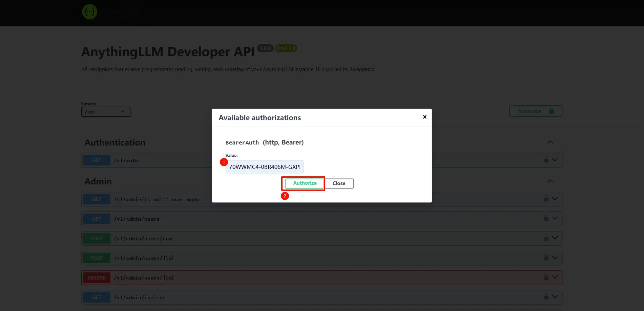Click the BearerAuth (http, Bearer) label
644x311 pixels.
(x=264, y=142)
